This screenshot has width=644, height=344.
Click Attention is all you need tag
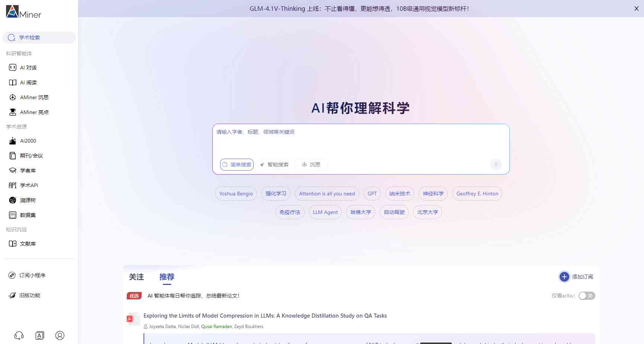[327, 194]
